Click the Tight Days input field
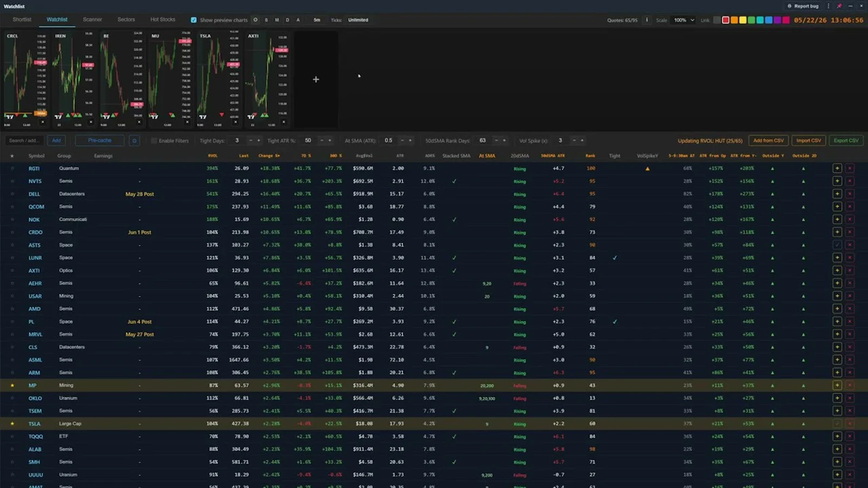This screenshot has height=488, width=868. [237, 140]
